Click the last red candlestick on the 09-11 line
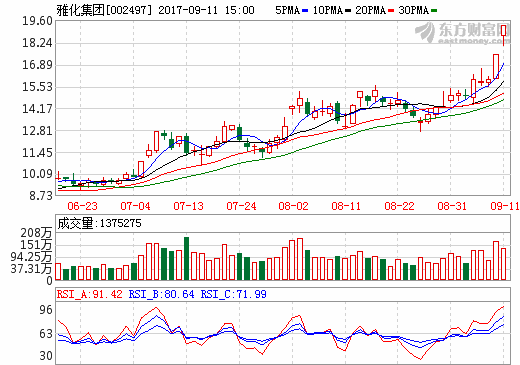520x365 pixels. pyautogui.click(x=503, y=31)
